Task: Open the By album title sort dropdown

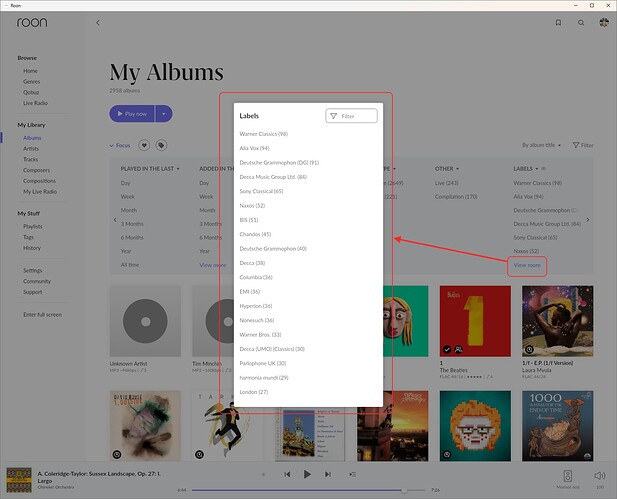Action: 541,145
